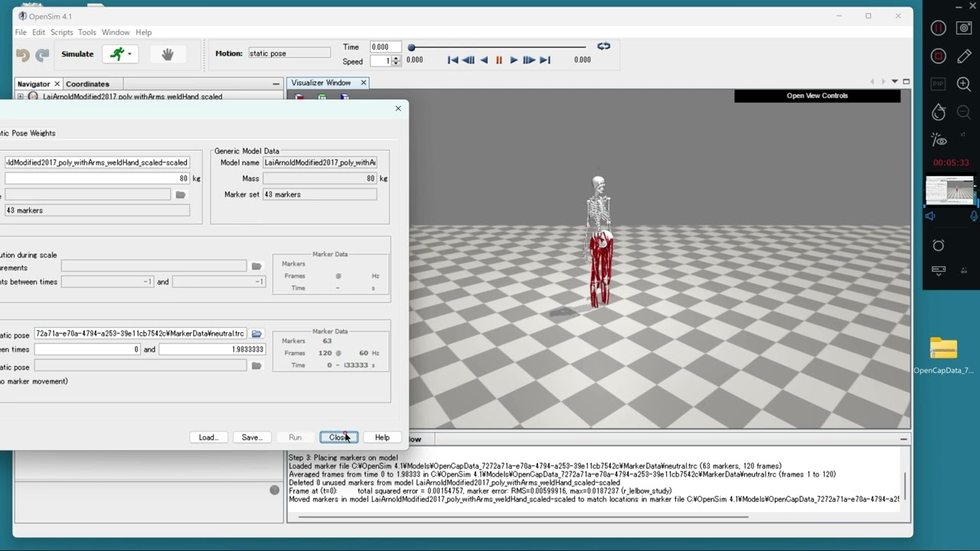This screenshot has height=551, width=980.
Task: Toggle the loop playback icon
Action: tap(604, 46)
